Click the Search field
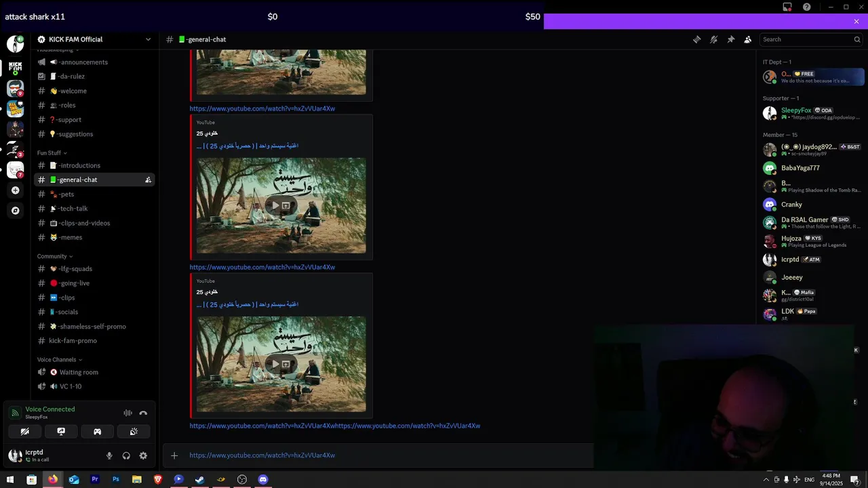The width and height of the screenshot is (868, 488). tap(811, 39)
